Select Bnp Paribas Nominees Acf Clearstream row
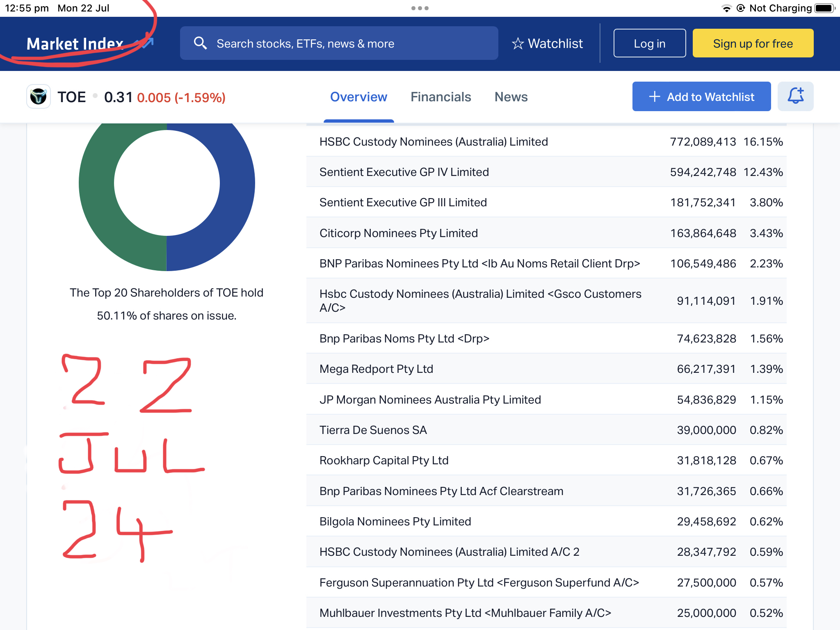The image size is (840, 630). [546, 491]
